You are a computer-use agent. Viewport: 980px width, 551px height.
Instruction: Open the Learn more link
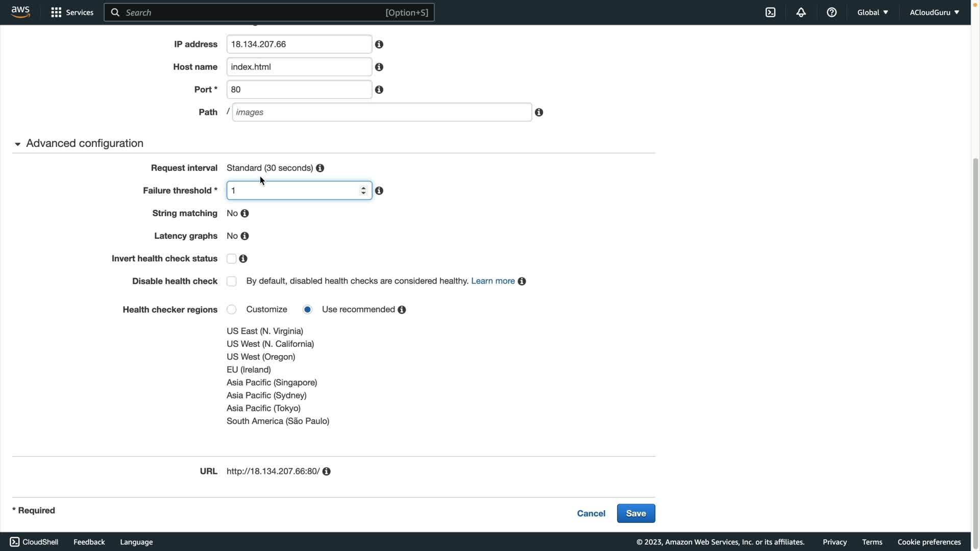493,281
